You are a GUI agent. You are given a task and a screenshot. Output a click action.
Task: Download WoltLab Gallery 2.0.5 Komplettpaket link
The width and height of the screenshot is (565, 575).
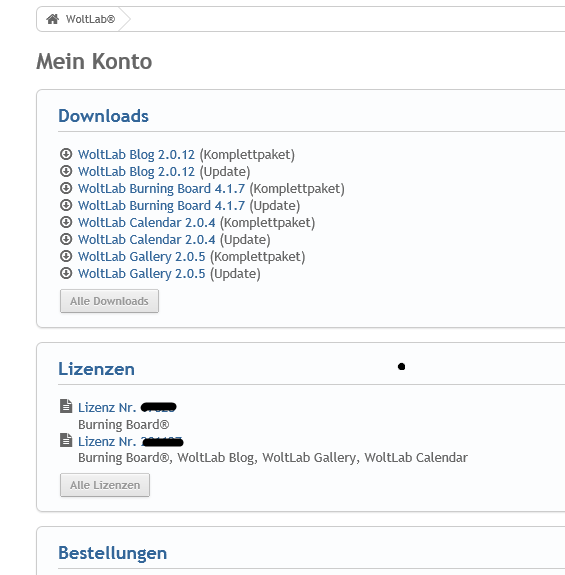(142, 257)
